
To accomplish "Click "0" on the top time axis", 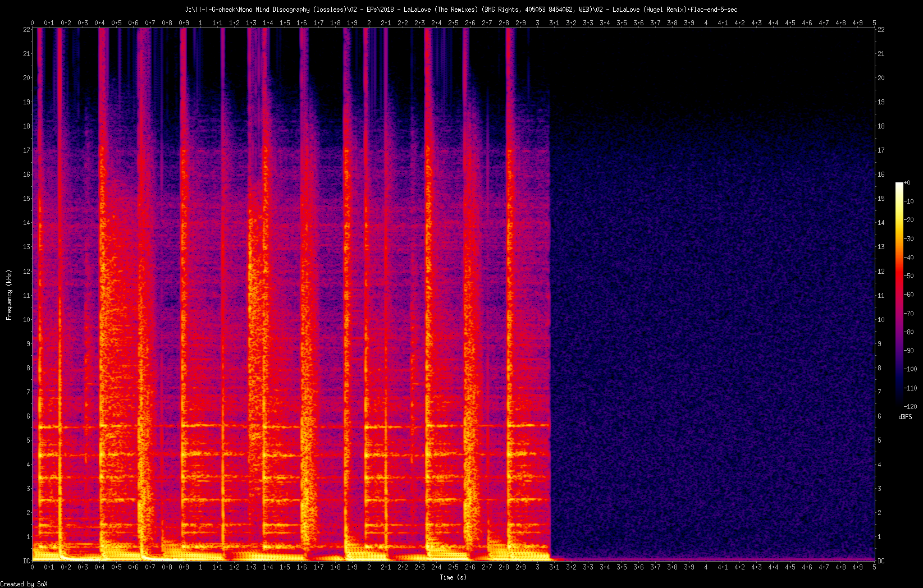I will (x=32, y=23).
